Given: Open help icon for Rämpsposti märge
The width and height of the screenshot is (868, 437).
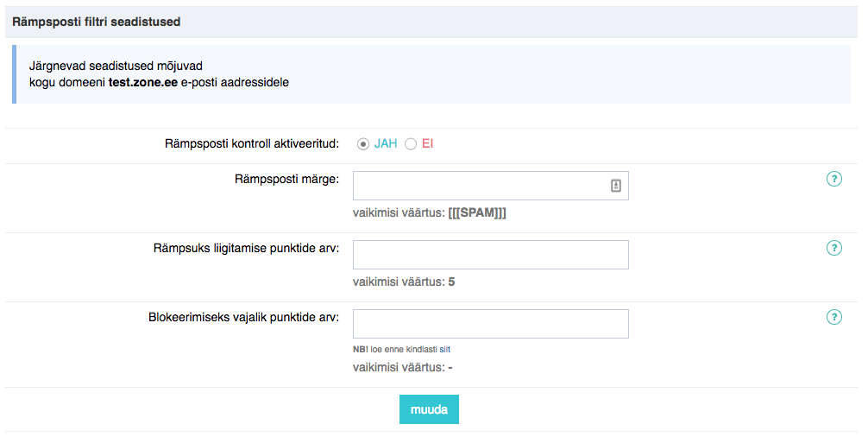Looking at the screenshot, I should click(833, 179).
